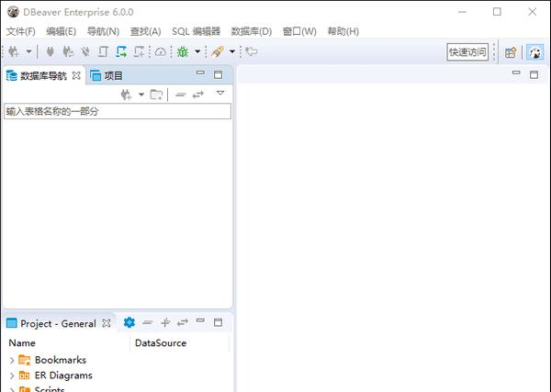Image resolution: width=551 pixels, height=392 pixels.
Task: Open the 数据库(D) menu
Action: click(252, 31)
